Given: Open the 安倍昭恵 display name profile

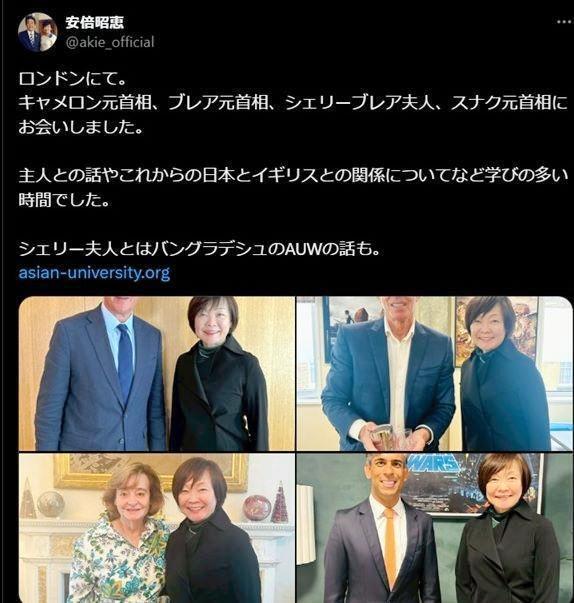Looking at the screenshot, I should click(95, 23).
